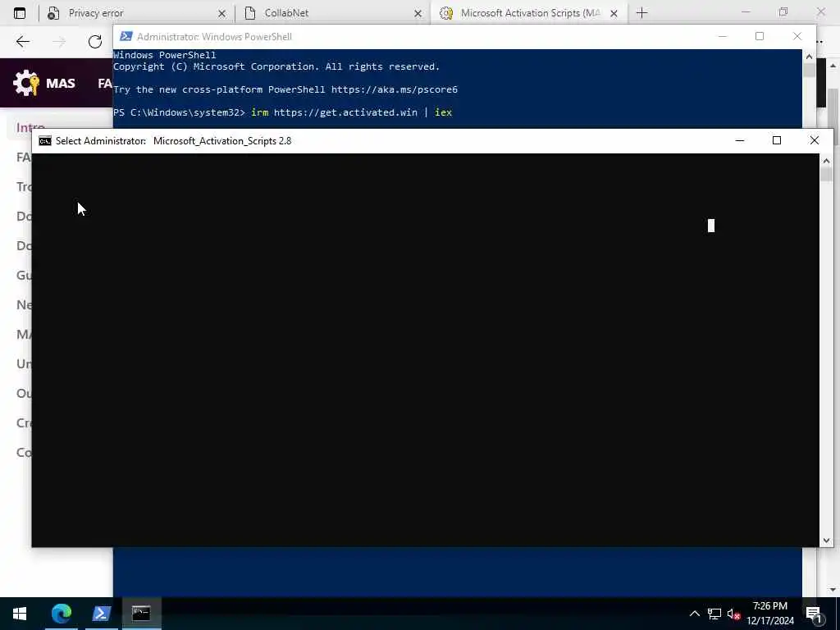
Task: Click the cmd window scrollbar up arrow
Action: [826, 161]
